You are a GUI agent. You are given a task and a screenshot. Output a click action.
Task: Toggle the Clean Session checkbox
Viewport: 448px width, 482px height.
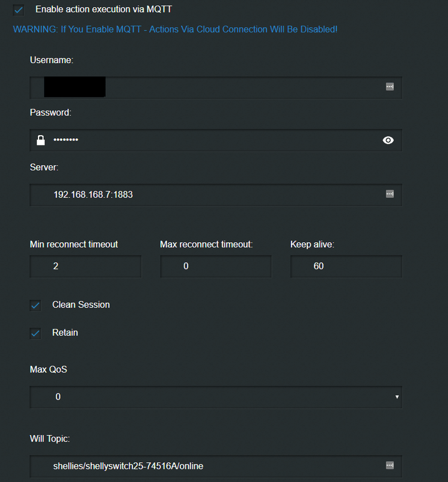(x=35, y=305)
